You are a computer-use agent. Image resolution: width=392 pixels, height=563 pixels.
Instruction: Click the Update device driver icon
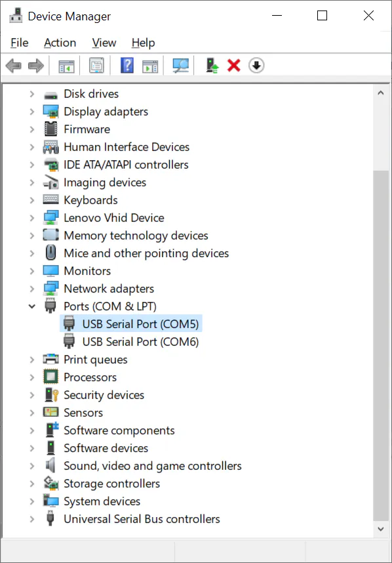pos(212,66)
